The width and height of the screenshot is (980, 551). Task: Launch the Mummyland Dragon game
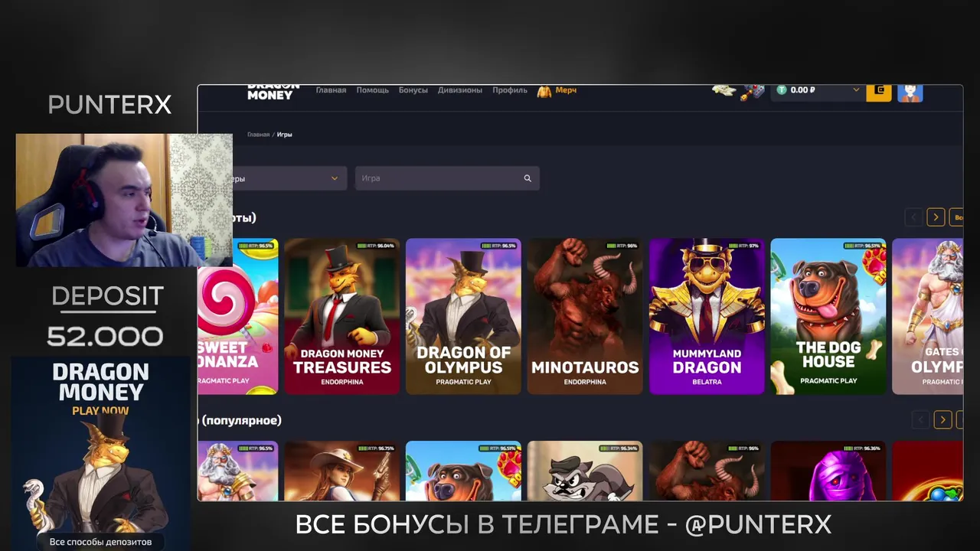(x=707, y=316)
